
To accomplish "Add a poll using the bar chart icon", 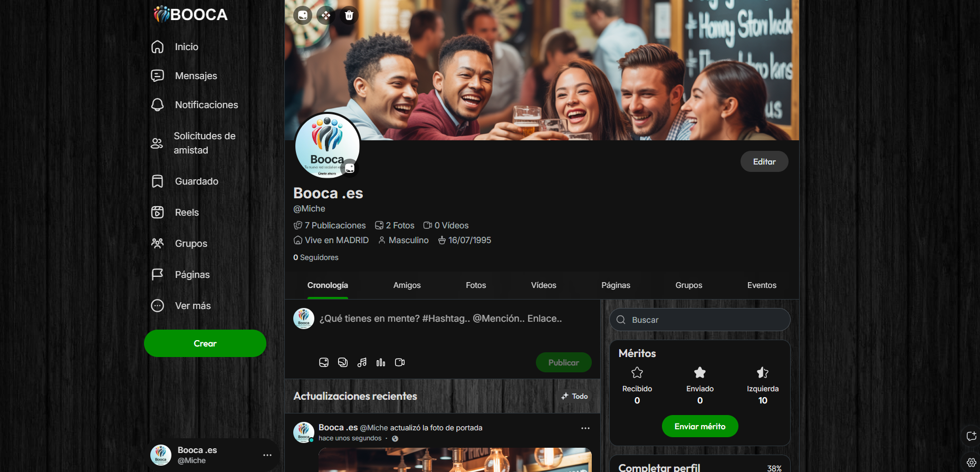I will [381, 362].
